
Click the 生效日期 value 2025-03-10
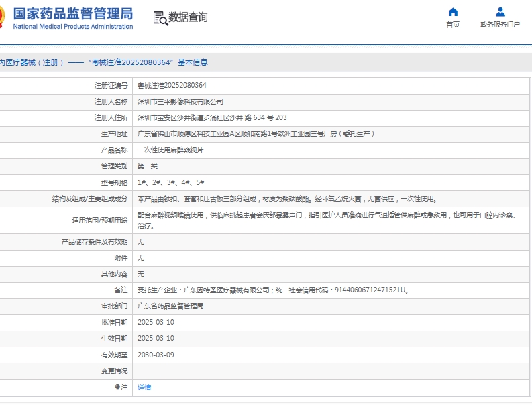[x=156, y=338]
